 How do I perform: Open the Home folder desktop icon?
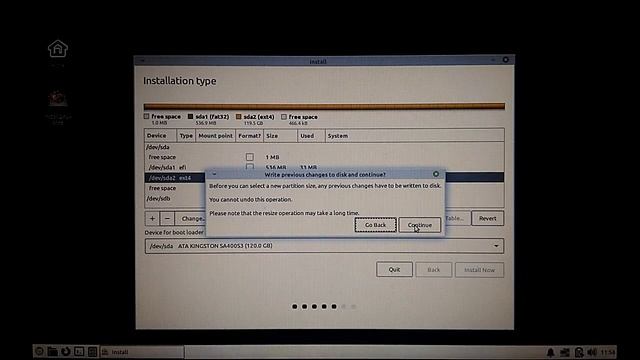pos(58,49)
